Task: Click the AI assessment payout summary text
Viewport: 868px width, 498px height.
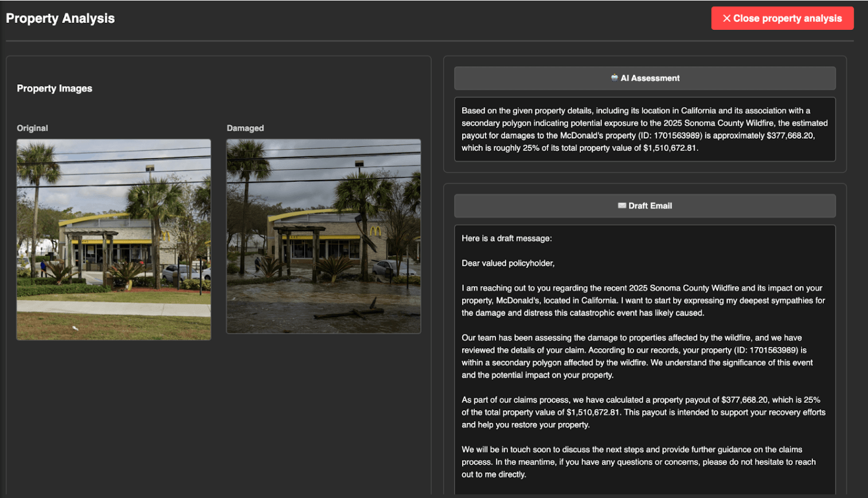Action: pyautogui.click(x=645, y=129)
